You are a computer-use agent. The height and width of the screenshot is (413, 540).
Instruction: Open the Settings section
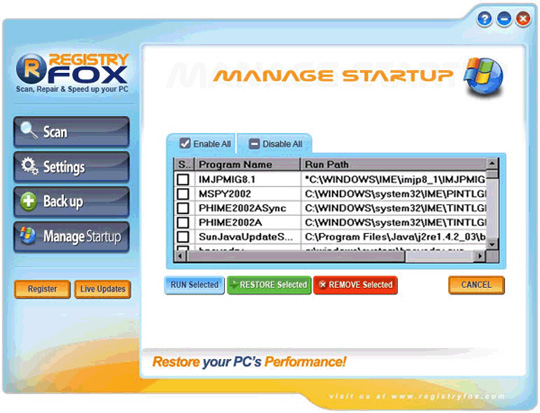pos(72,167)
